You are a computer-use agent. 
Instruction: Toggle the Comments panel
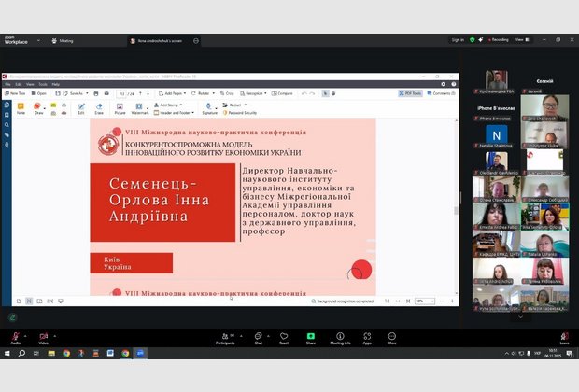coord(441,93)
